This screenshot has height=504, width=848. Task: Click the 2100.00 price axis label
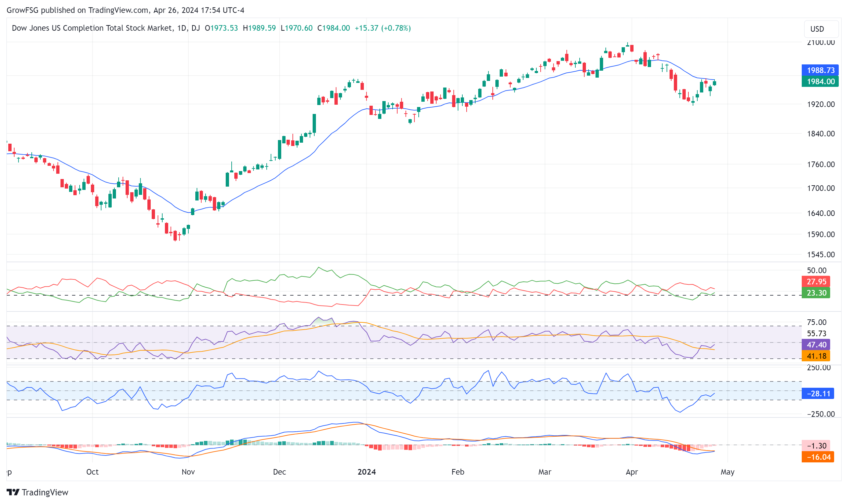point(821,43)
